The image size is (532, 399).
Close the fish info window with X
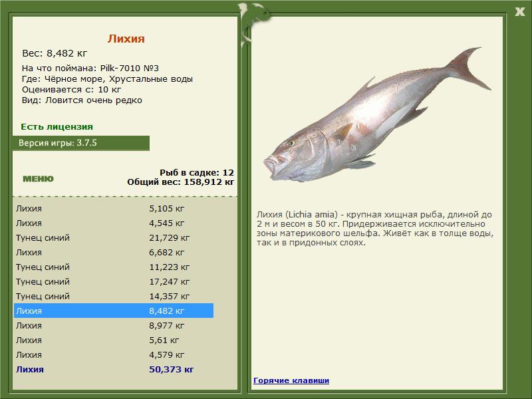519,12
